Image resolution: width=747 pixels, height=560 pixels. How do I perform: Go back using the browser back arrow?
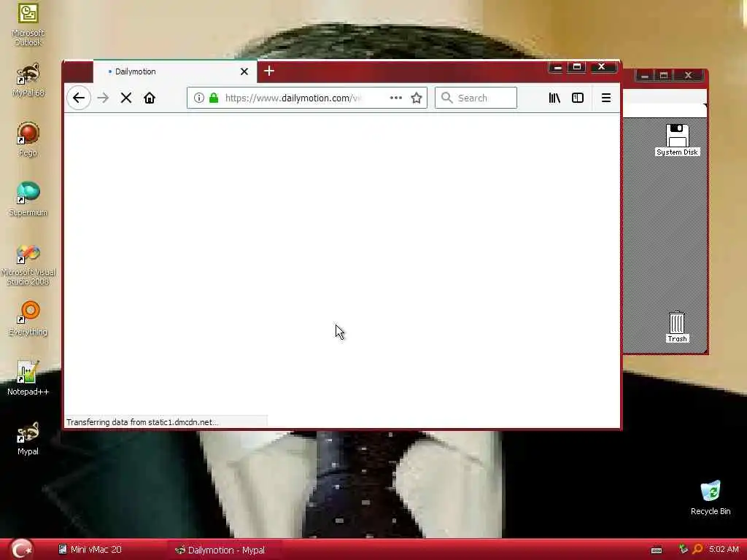point(79,98)
